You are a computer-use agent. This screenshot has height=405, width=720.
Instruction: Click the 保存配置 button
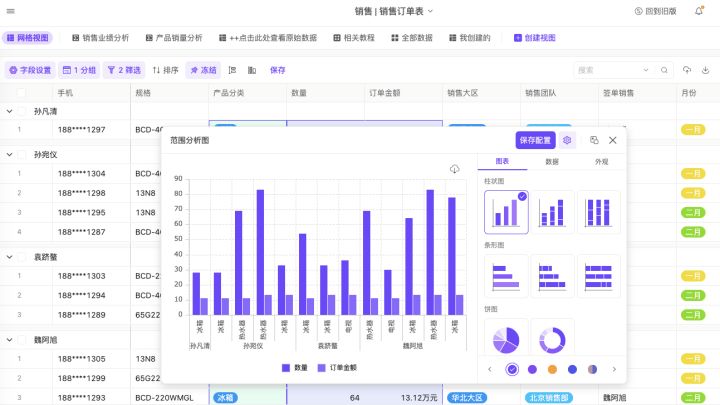coord(535,140)
